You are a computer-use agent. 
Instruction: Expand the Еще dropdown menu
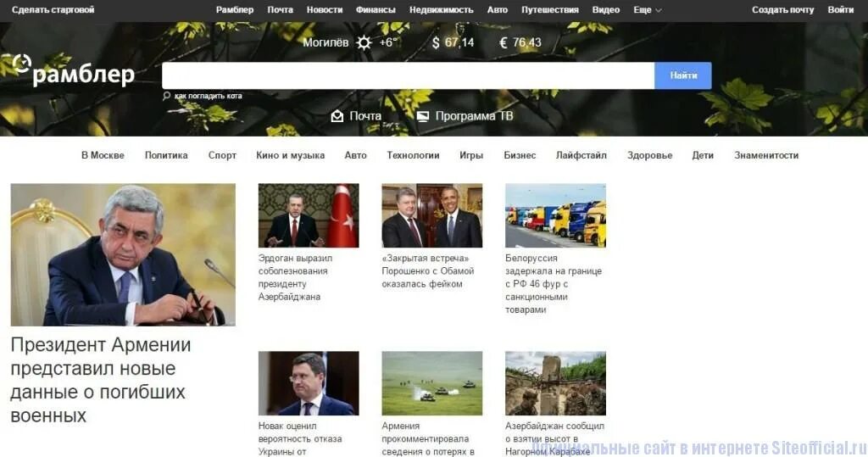pos(647,10)
